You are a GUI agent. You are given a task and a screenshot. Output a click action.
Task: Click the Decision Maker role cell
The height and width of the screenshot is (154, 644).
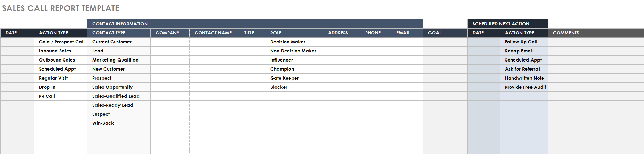coord(294,42)
